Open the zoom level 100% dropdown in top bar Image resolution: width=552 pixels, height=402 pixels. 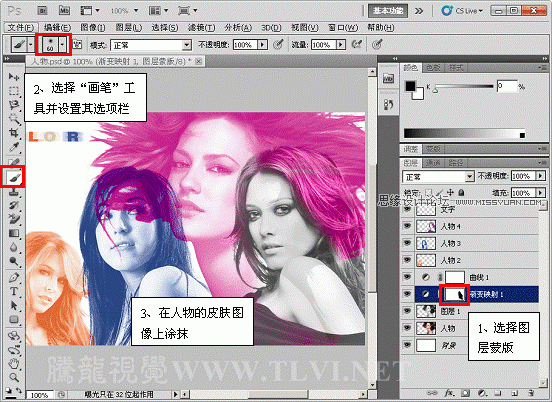click(x=136, y=11)
